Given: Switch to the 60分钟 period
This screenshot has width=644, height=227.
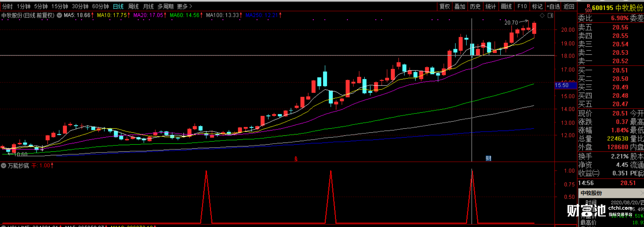Looking at the screenshot, I should point(100,6).
